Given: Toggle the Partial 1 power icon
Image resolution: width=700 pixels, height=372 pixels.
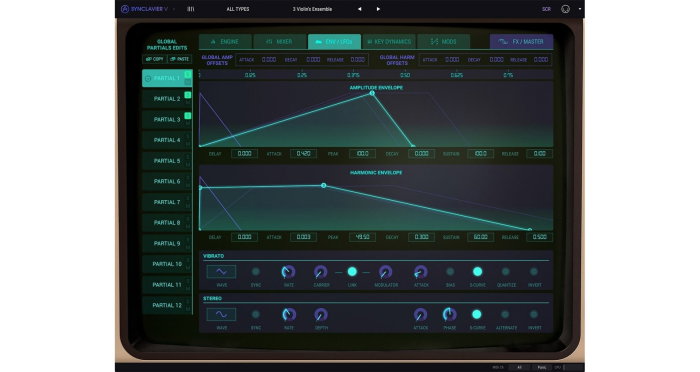Looking at the screenshot, I should [148, 79].
